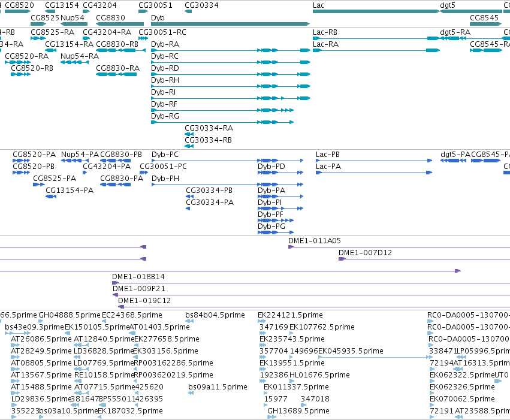Select the Lac gene bar in the gene track
Image resolution: width=510 pixels, height=420 pixels.
click(x=376, y=11)
